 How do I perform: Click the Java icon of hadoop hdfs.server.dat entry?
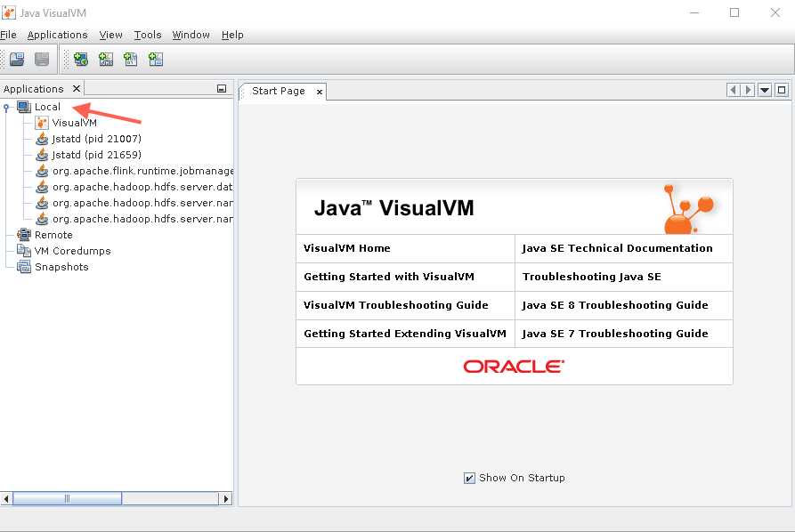(42, 187)
